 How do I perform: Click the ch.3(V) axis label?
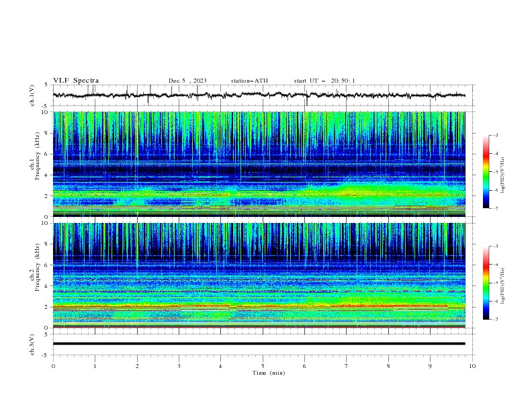[x=32, y=345]
